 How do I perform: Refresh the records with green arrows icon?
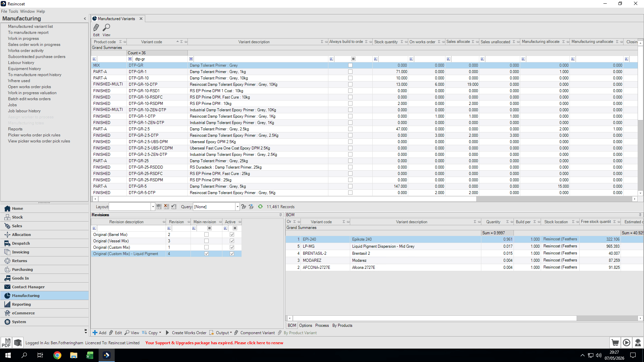(260, 207)
